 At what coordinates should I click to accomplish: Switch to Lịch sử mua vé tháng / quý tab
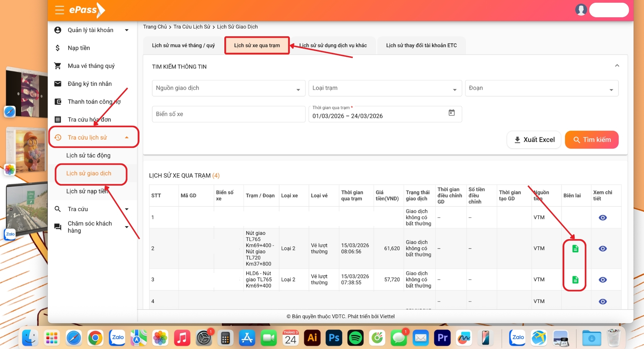point(183,46)
